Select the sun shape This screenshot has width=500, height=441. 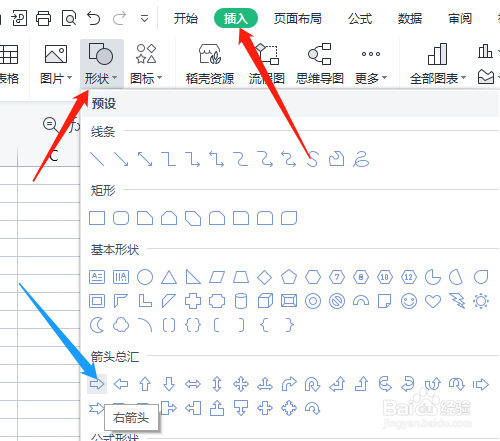tap(481, 301)
